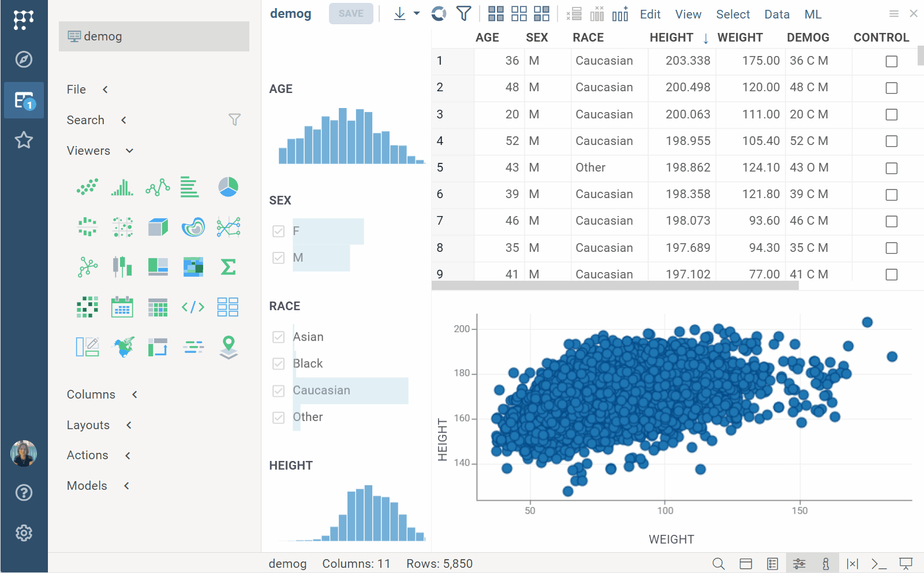
Task: Open the ML menu
Action: tap(813, 14)
